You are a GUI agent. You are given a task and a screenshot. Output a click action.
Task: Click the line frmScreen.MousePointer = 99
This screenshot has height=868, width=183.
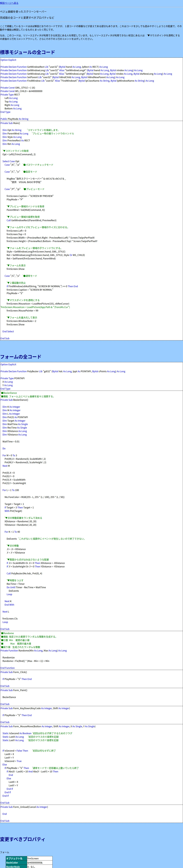(23, 311)
